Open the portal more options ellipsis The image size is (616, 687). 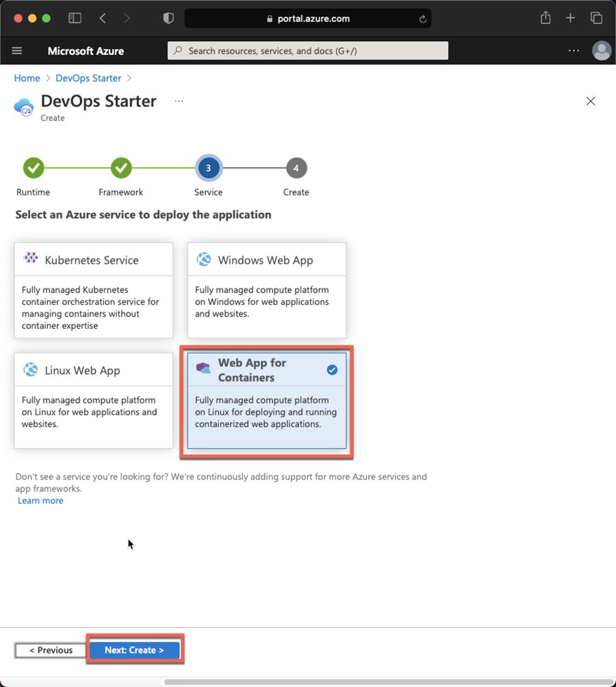click(x=574, y=51)
